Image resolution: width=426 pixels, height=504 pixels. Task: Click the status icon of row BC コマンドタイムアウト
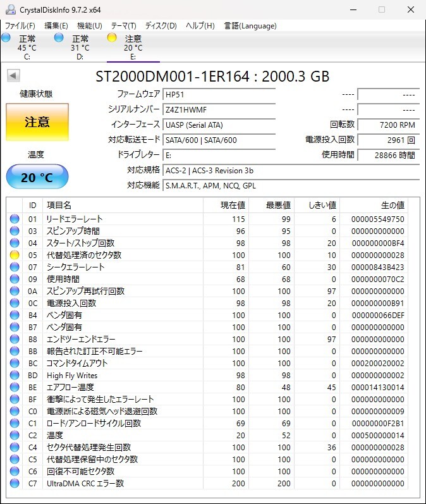(15, 363)
